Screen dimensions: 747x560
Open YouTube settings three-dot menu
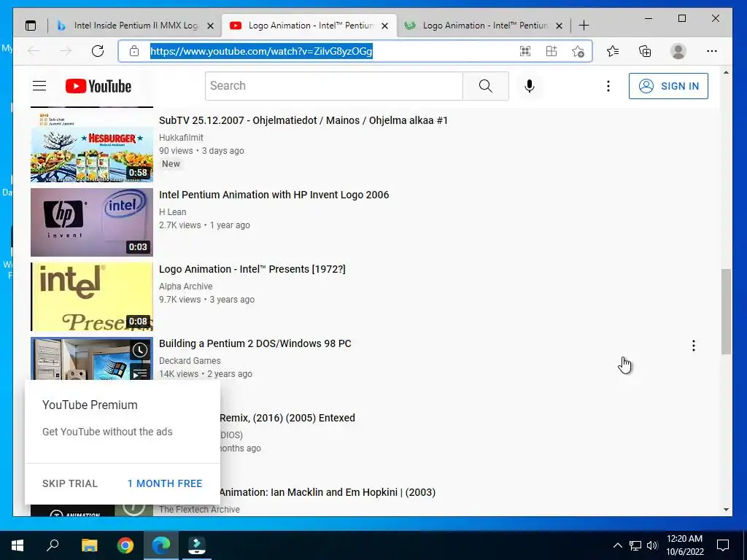point(608,86)
